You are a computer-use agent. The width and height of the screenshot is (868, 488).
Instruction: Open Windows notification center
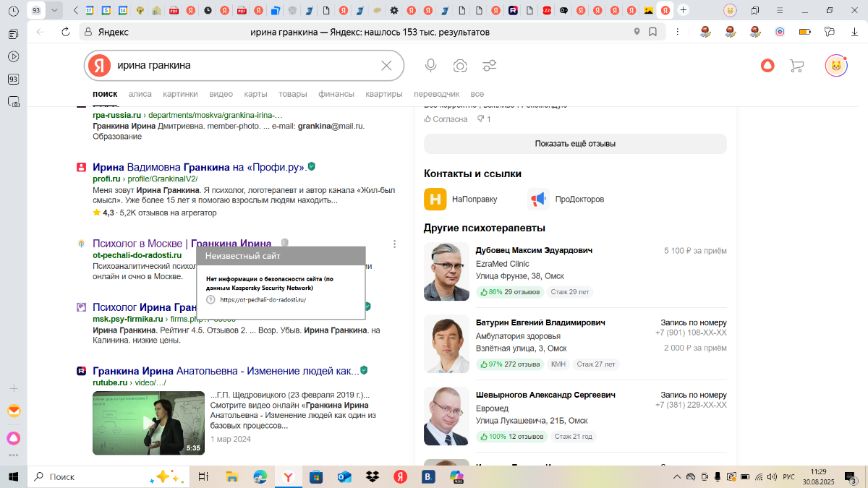tap(852, 476)
